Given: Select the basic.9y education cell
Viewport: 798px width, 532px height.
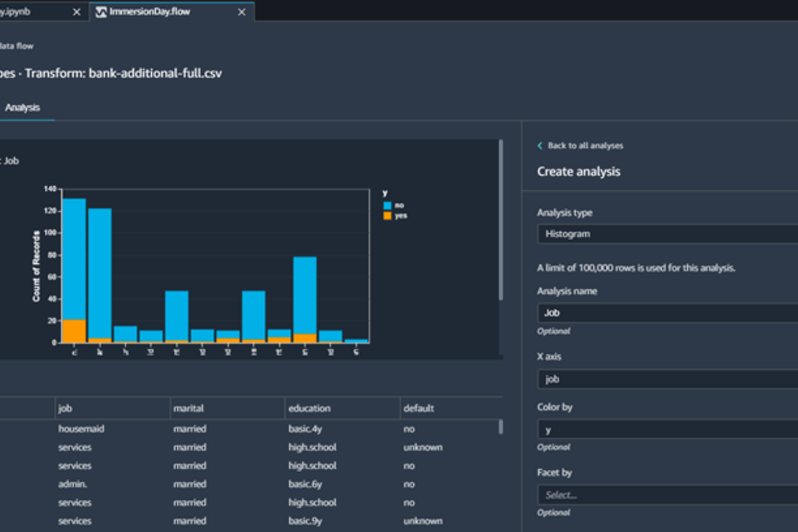Looking at the screenshot, I should point(305,521).
